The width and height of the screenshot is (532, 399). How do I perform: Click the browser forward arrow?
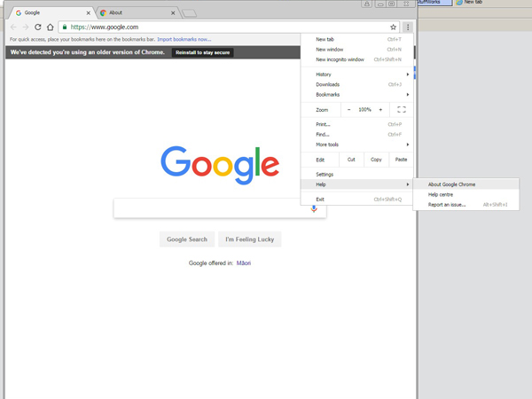pyautogui.click(x=26, y=27)
